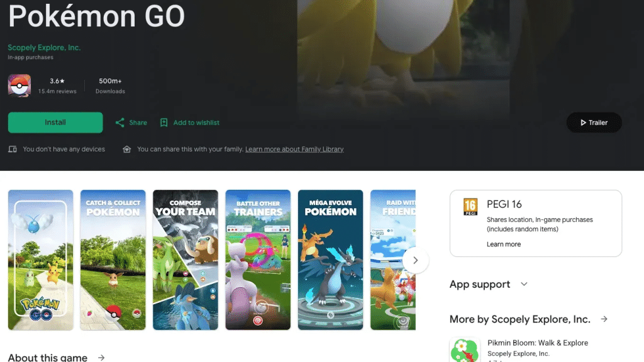Click Learn more under PEGI 16
This screenshot has width=644, height=362.
coord(504,244)
